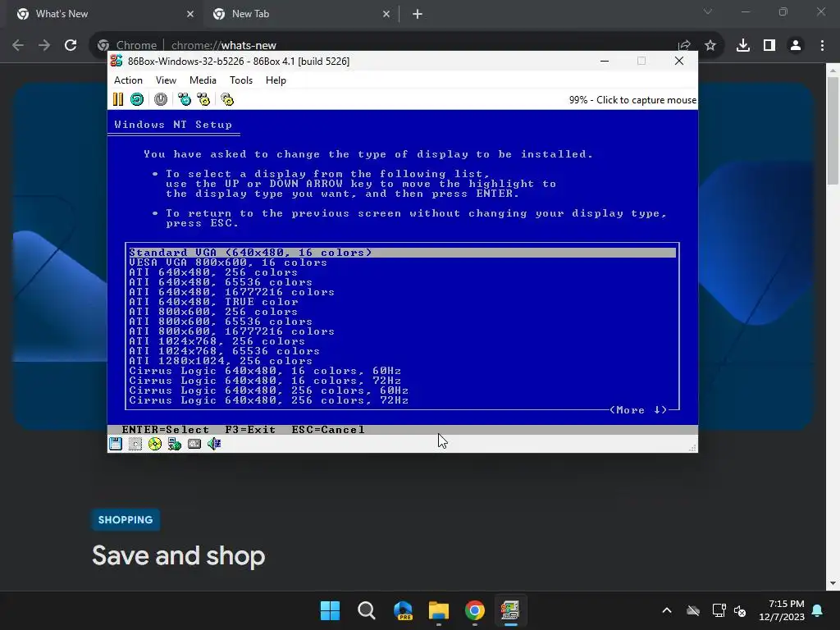Open the Chrome profile menu
The height and width of the screenshot is (630, 840).
796,46
